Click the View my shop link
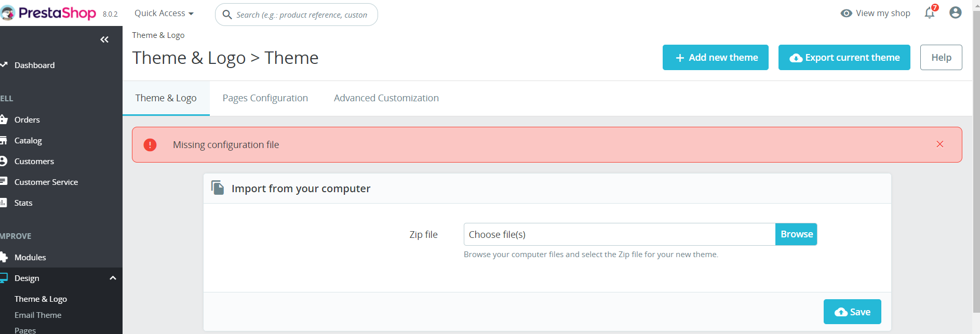Screen dimensions: 980x334 pos(876,13)
